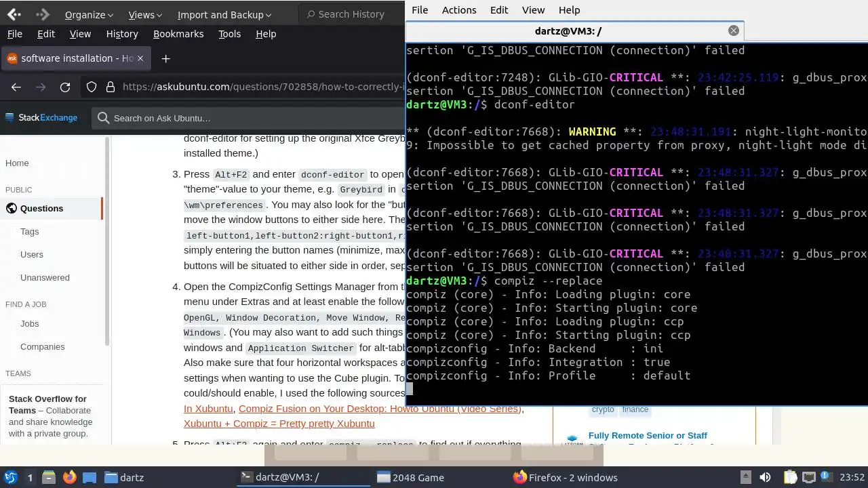The height and width of the screenshot is (488, 868).
Task: Click the forward arrow in the Library toolbar
Action: point(42,14)
